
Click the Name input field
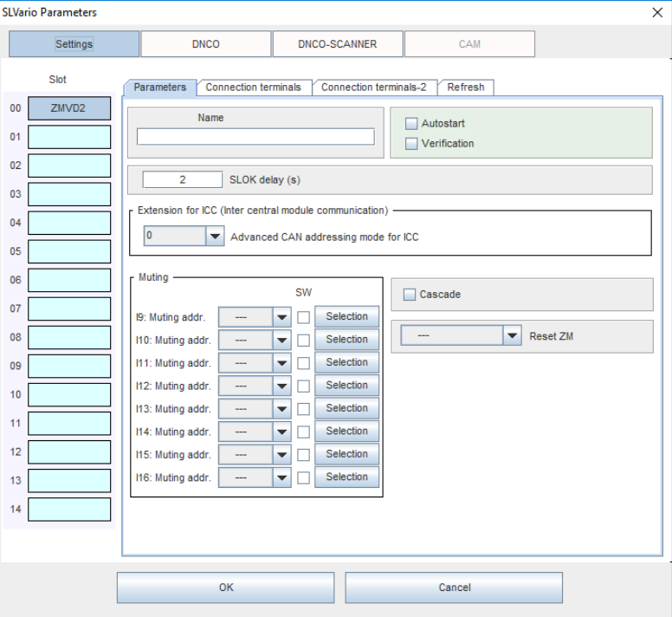pyautogui.click(x=255, y=137)
